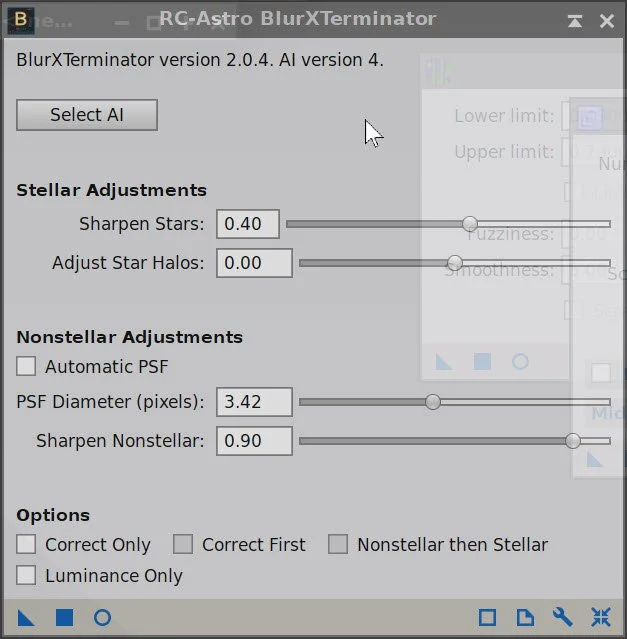
Task: Click the PSF Diameter slider handle
Action: click(433, 402)
